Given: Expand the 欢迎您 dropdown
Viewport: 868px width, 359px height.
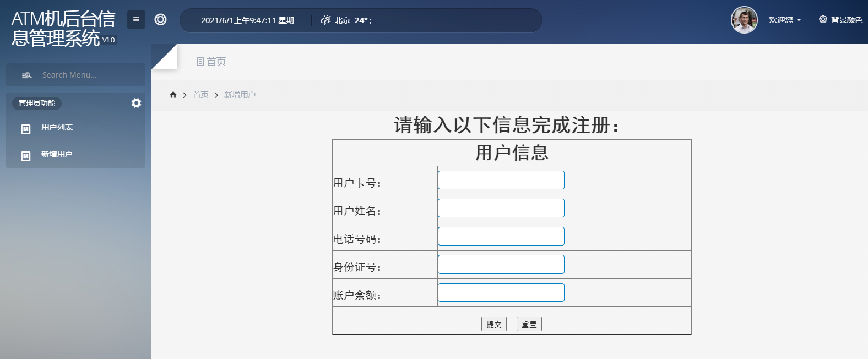Looking at the screenshot, I should click(785, 20).
